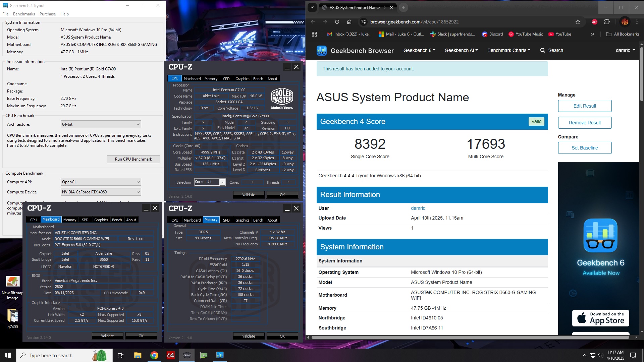The height and width of the screenshot is (362, 644).
Task: Click the Remove Result button
Action: click(x=585, y=123)
